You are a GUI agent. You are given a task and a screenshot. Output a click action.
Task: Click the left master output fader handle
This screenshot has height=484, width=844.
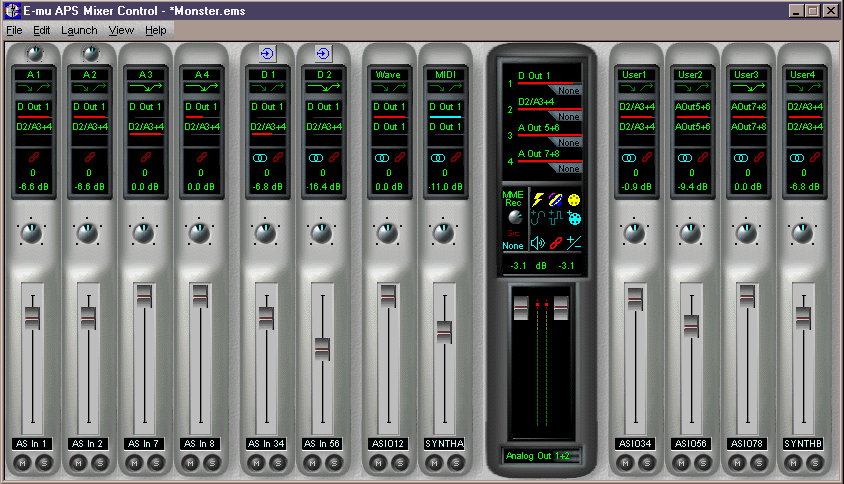click(x=521, y=308)
